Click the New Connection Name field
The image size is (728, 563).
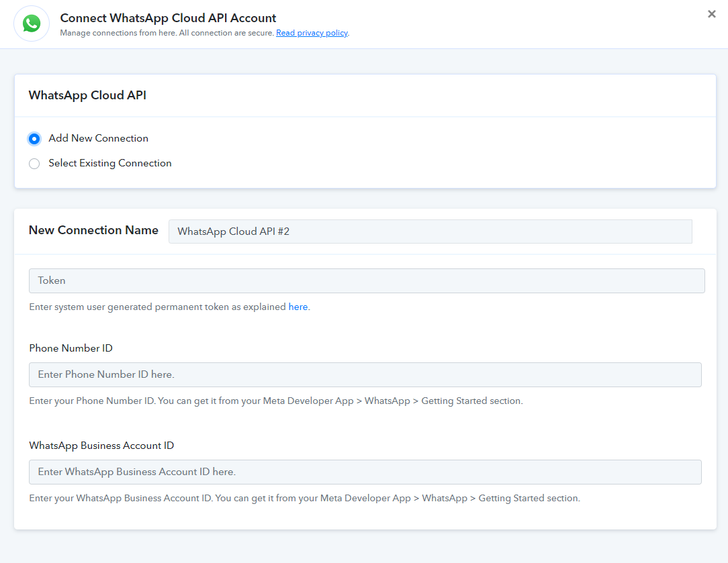pos(430,232)
